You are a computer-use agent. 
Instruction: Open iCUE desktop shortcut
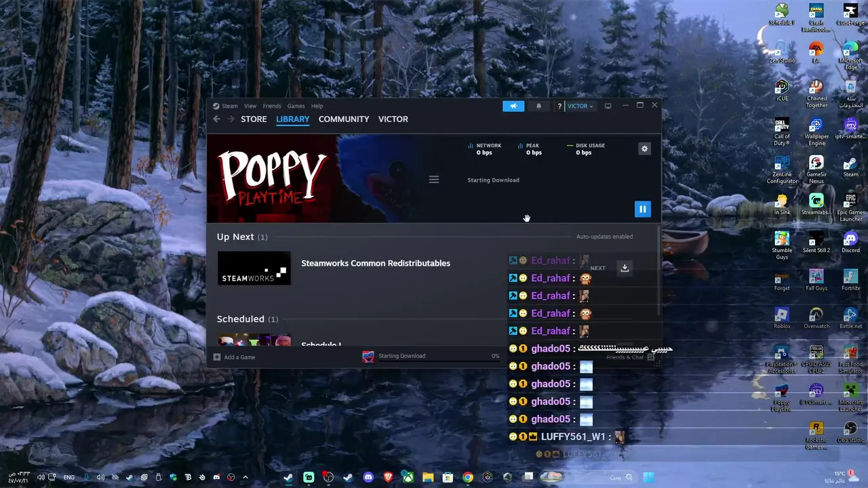(782, 90)
